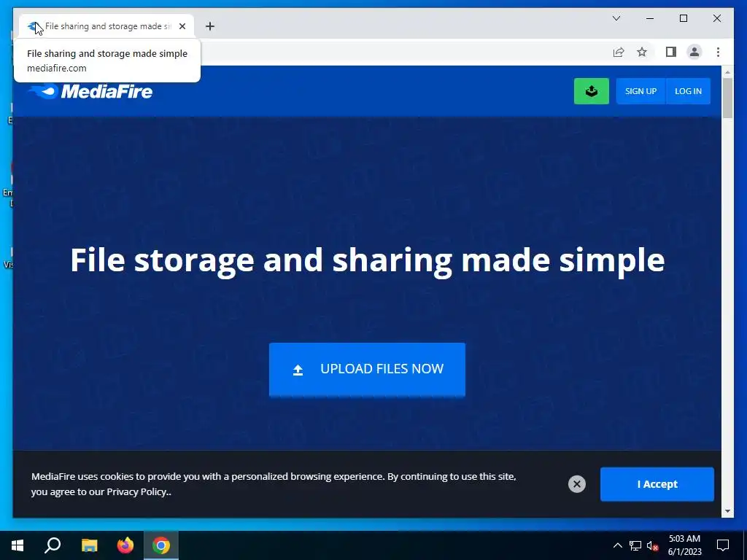Open a new browser tab
The width and height of the screenshot is (747, 560).
[209, 26]
